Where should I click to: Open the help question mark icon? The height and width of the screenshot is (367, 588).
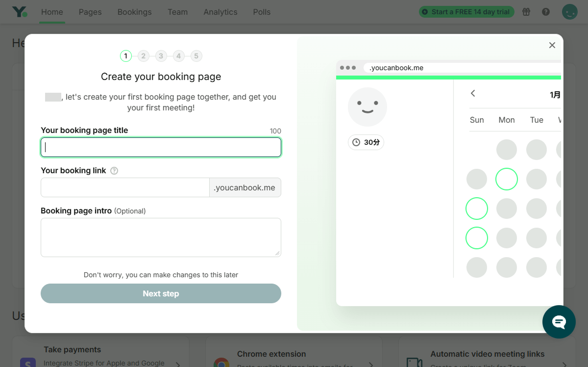tap(546, 12)
